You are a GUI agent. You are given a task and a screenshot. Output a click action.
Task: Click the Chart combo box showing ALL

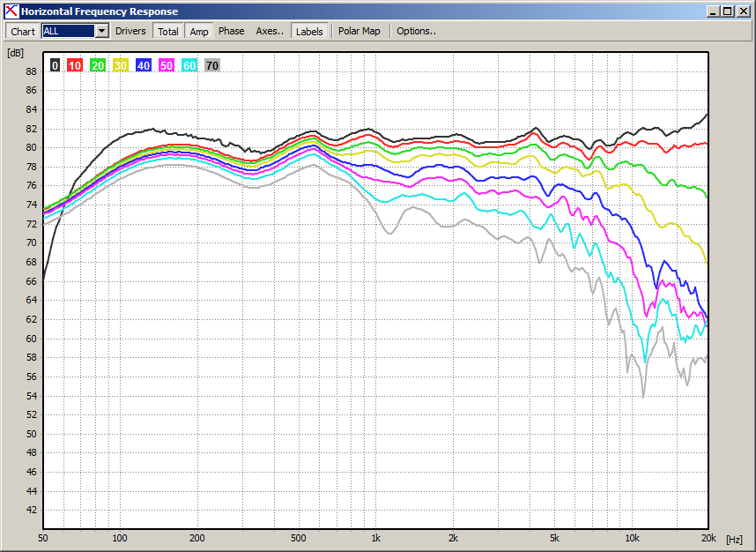tap(75, 31)
